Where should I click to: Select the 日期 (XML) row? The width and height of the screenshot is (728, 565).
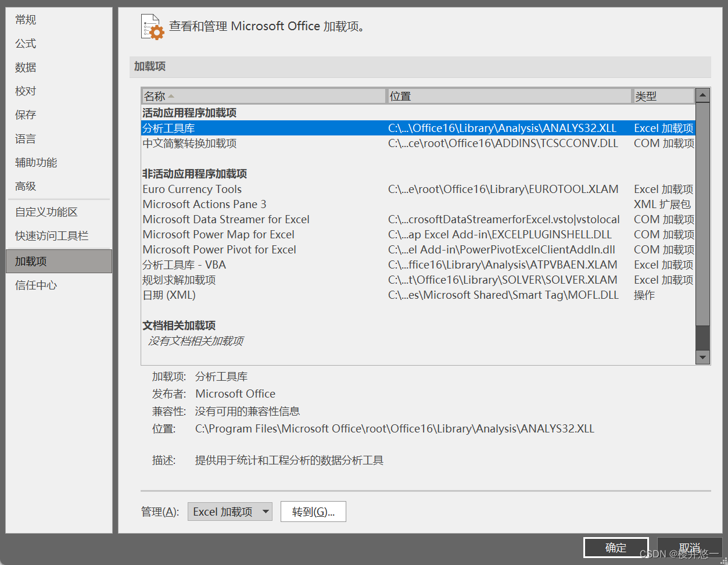[x=418, y=295]
